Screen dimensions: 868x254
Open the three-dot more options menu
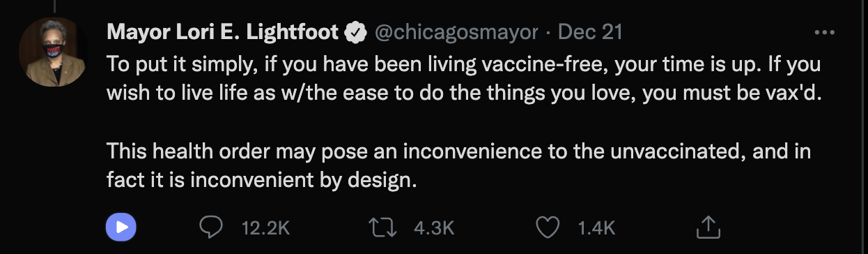pos(824,33)
